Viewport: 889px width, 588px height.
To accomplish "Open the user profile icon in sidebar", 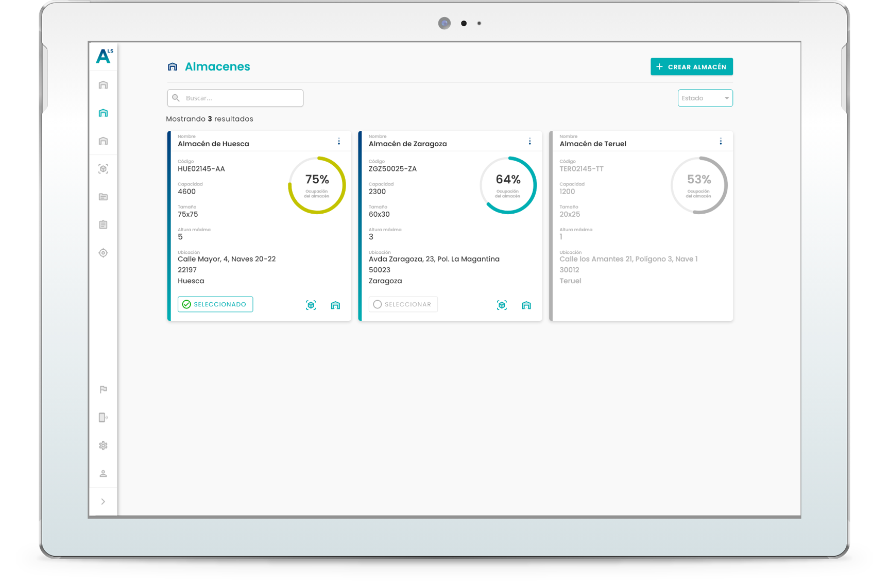I will pos(104,473).
